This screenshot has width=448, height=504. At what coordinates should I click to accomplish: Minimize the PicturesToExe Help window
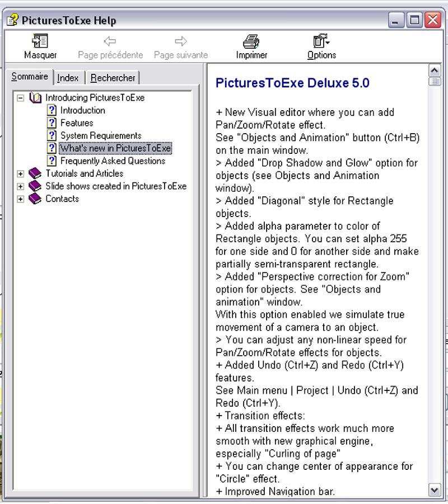tap(395, 20)
